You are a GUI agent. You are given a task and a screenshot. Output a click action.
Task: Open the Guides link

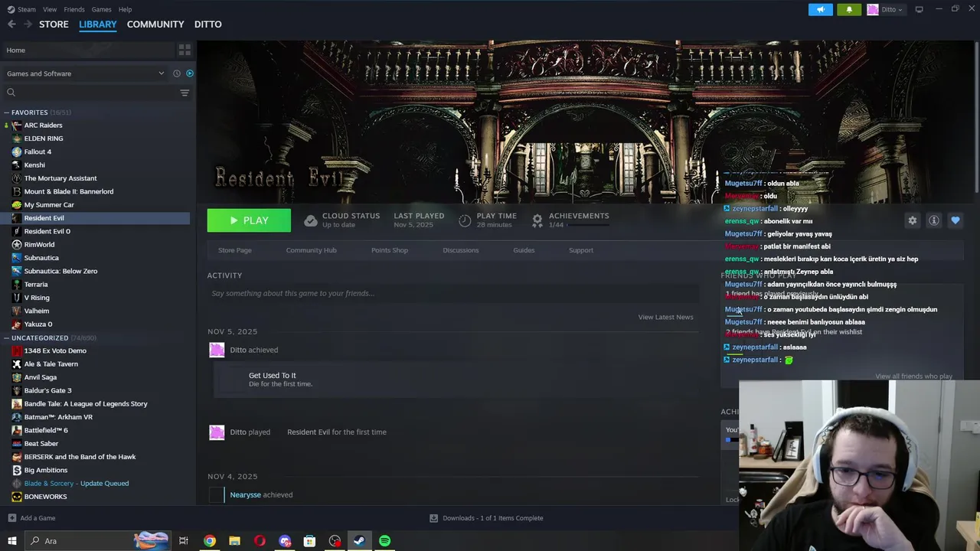click(524, 250)
